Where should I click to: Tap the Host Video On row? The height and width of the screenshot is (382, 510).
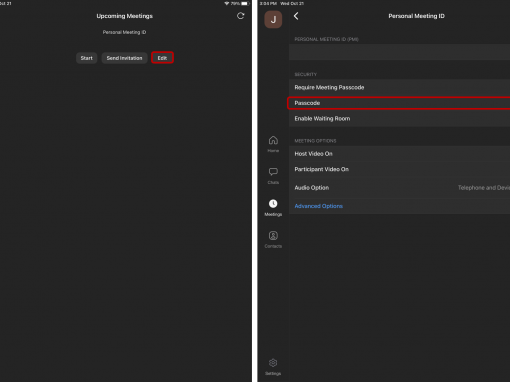pos(399,154)
